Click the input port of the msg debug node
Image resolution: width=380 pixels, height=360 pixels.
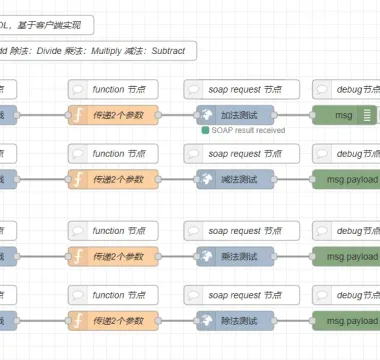(x=312, y=115)
